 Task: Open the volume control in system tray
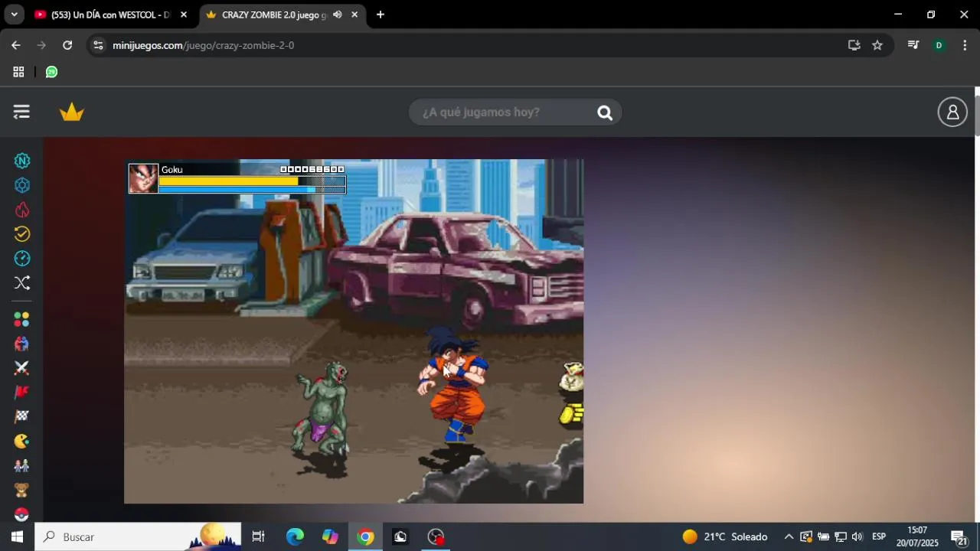click(x=857, y=536)
